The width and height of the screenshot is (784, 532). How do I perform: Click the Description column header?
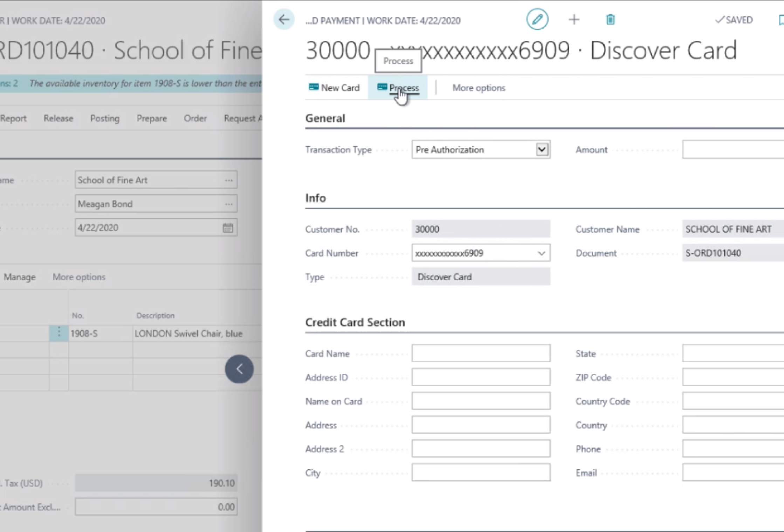tap(155, 315)
